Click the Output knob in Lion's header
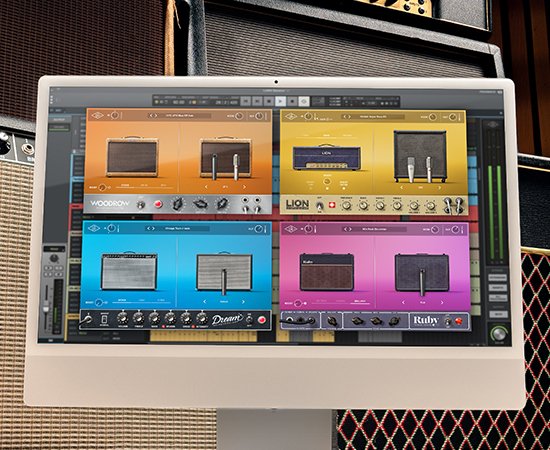Viewport: 550px width, 450px height. (453, 117)
